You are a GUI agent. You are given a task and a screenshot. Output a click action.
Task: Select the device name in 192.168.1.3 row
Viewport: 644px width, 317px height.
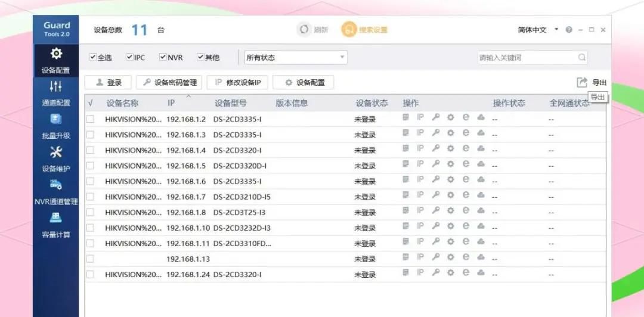tap(133, 135)
